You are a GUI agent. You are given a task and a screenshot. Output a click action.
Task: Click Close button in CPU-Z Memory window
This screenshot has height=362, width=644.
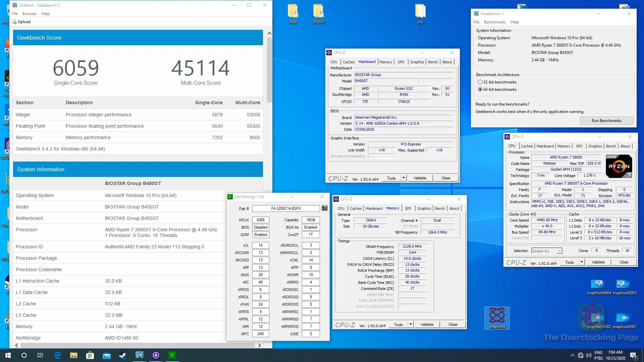click(x=453, y=324)
